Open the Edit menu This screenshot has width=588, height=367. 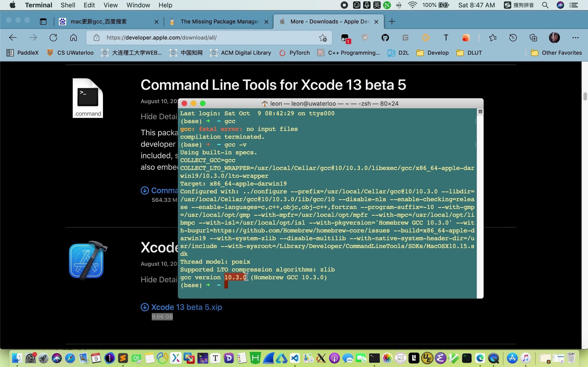(89, 5)
